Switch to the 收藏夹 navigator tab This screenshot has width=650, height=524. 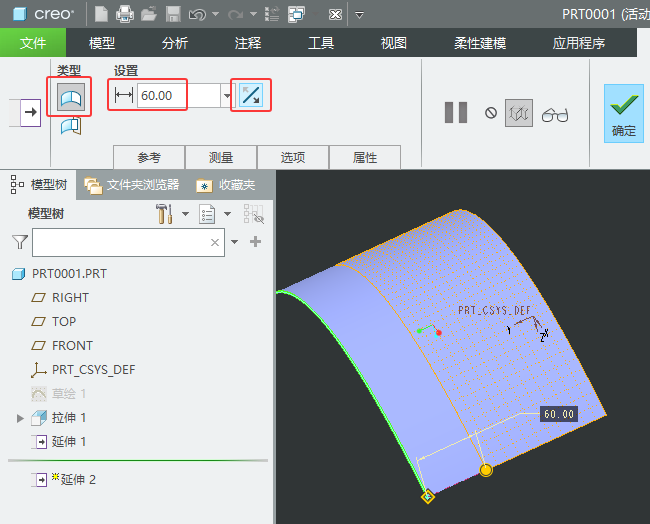click(226, 184)
